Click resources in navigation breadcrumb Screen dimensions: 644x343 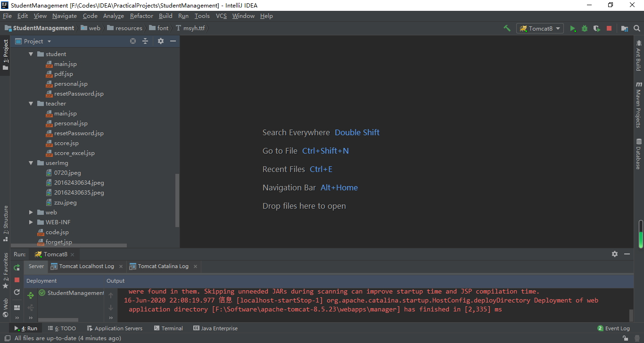click(125, 28)
